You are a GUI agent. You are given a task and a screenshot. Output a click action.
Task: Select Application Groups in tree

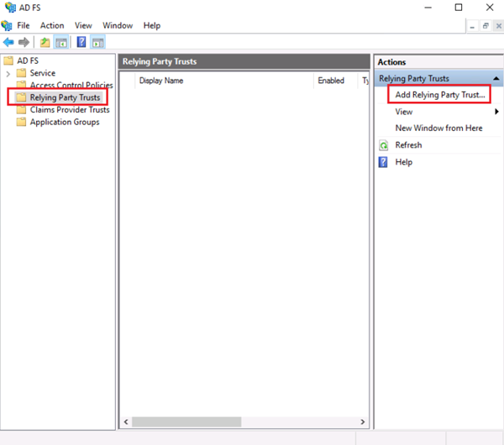coord(65,122)
